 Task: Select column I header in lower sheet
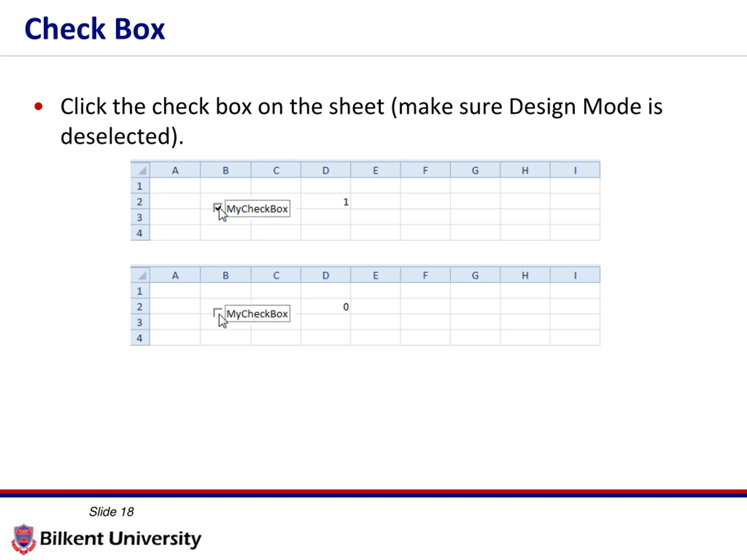pos(575,275)
